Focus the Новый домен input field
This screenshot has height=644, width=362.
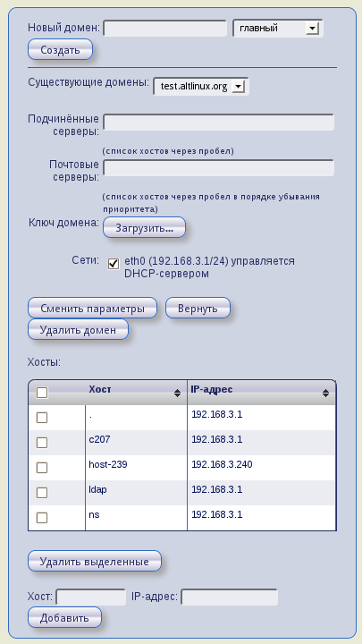pos(165,29)
